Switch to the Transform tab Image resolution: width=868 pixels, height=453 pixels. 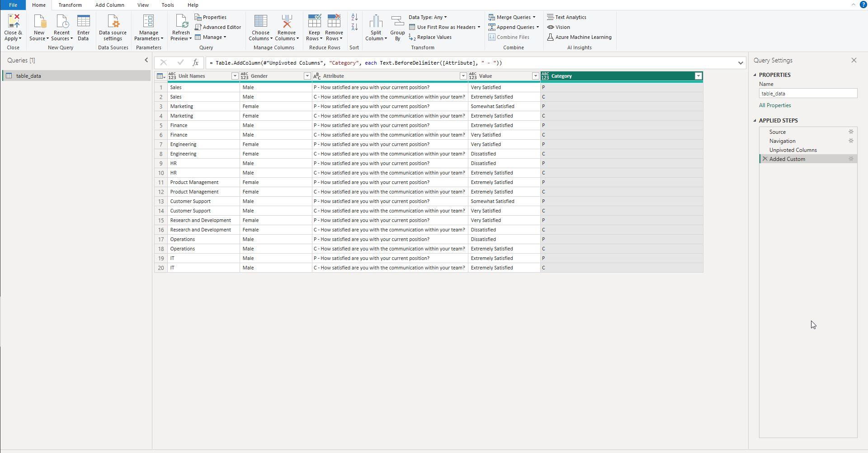pos(70,5)
